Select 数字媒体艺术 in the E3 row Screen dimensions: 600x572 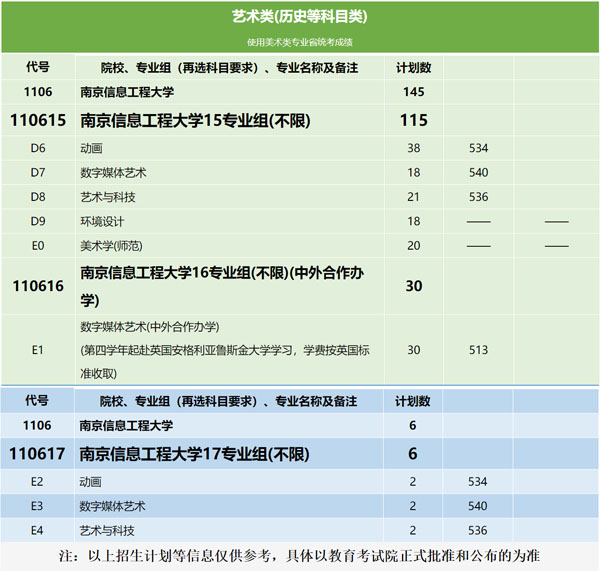pos(112,507)
